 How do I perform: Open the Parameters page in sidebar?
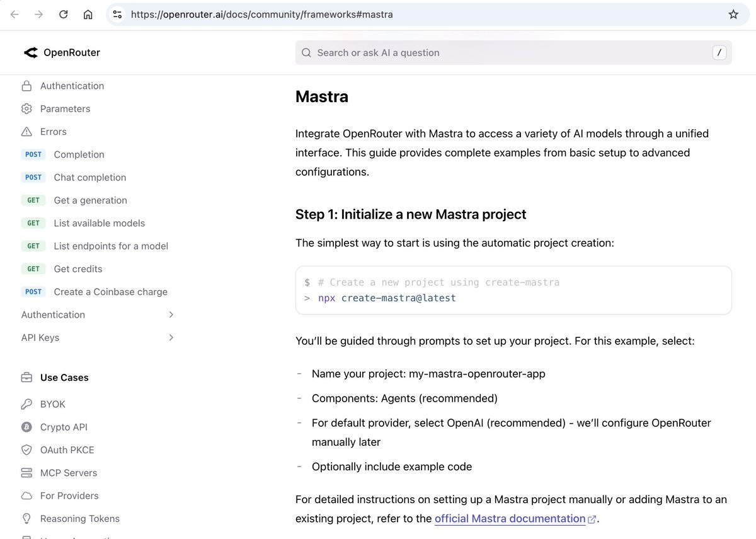65,108
